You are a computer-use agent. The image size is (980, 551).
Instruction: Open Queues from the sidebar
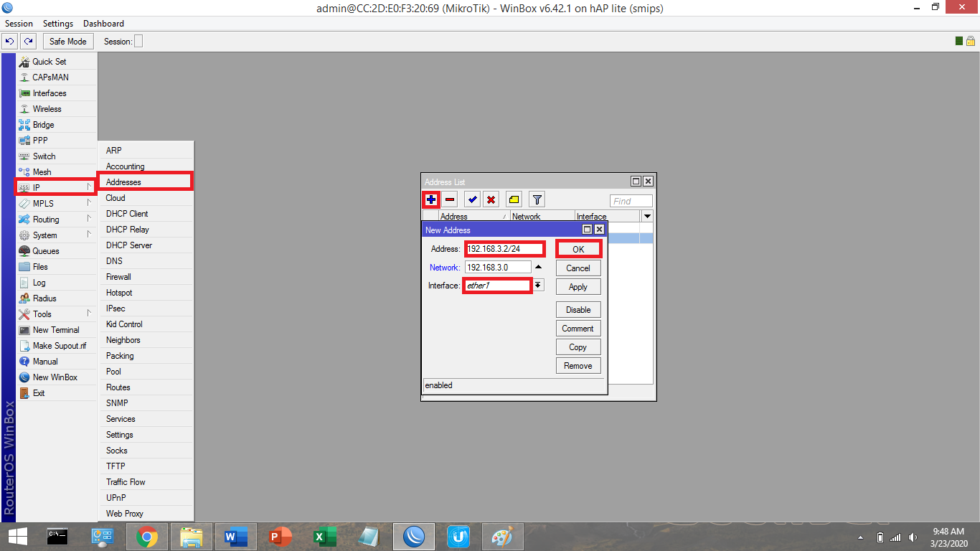(56, 251)
